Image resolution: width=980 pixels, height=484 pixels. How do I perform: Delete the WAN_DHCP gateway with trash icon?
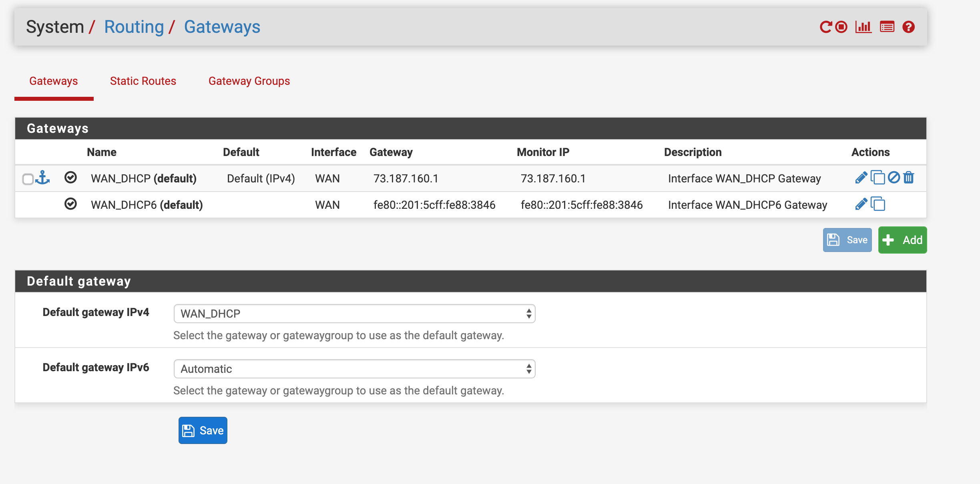pos(909,177)
